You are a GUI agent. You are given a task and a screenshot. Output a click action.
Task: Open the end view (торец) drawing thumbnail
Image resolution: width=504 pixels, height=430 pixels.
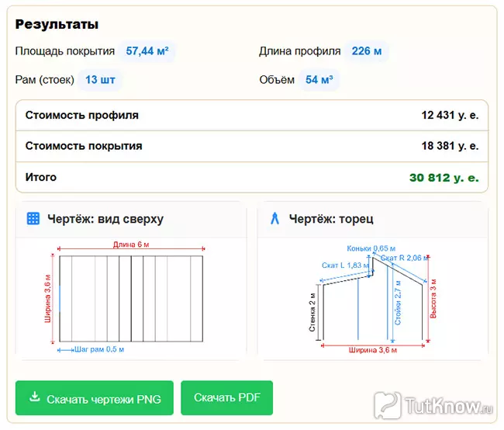(x=372, y=299)
